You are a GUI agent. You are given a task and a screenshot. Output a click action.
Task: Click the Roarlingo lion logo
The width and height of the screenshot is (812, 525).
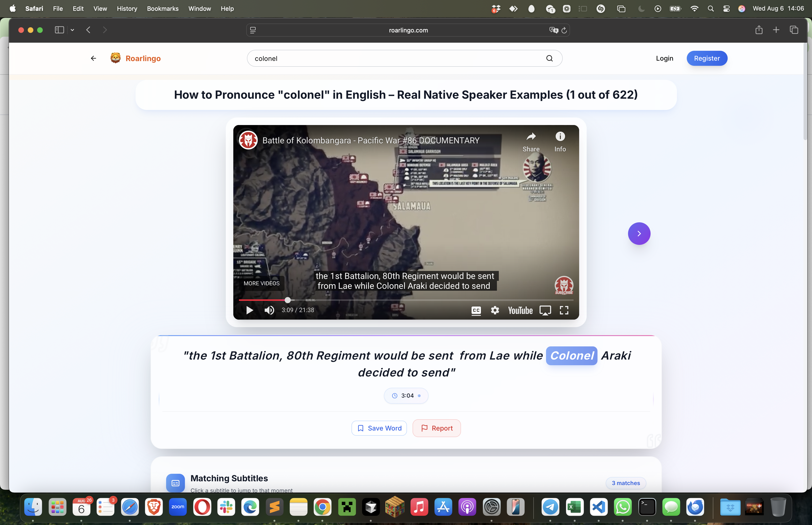[116, 58]
